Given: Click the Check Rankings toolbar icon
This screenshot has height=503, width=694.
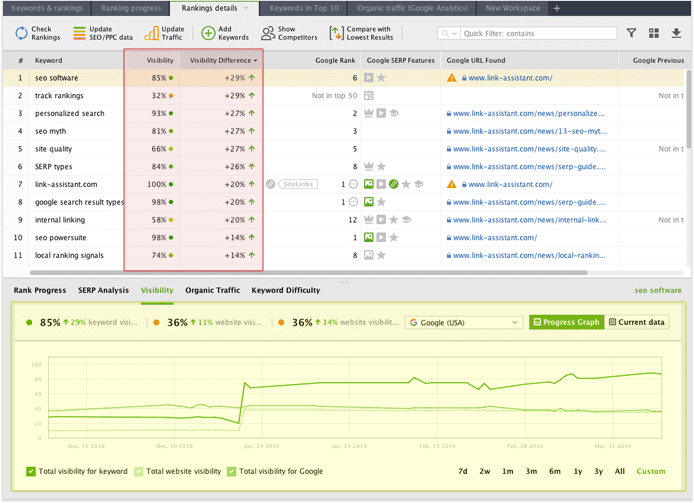Looking at the screenshot, I should 21,33.
